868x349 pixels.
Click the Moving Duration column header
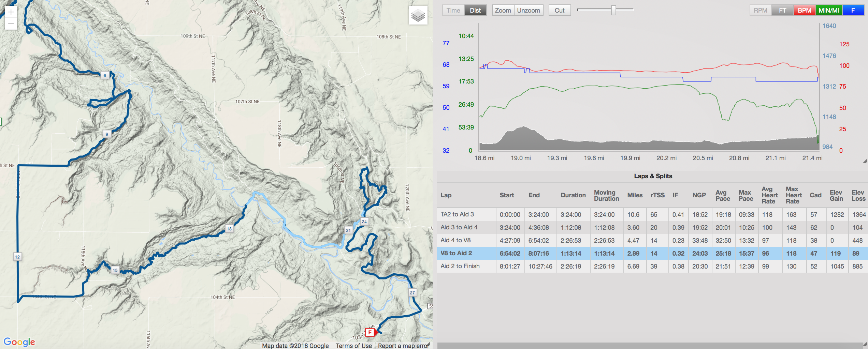click(606, 195)
